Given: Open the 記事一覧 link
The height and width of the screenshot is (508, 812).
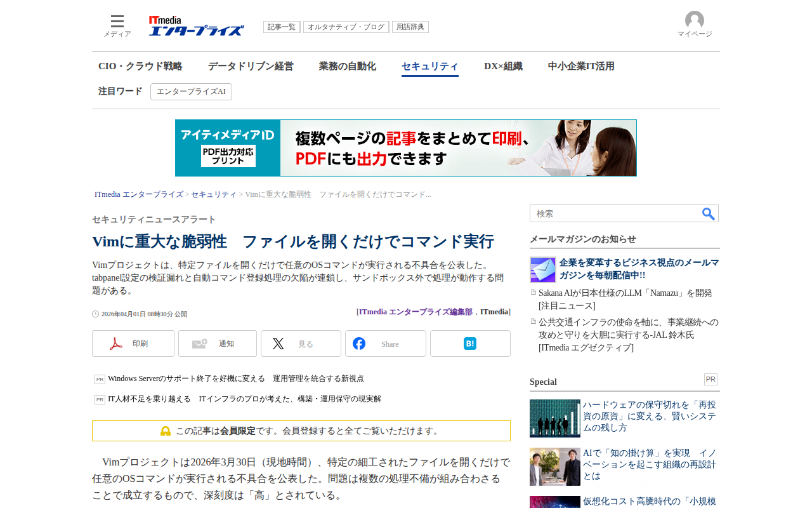Looking at the screenshot, I should [282, 27].
